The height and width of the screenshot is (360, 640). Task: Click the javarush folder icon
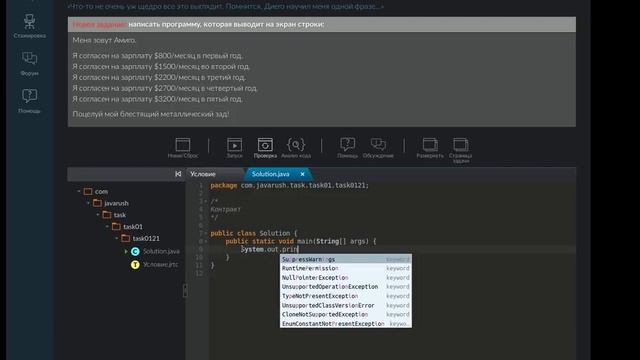click(97, 203)
